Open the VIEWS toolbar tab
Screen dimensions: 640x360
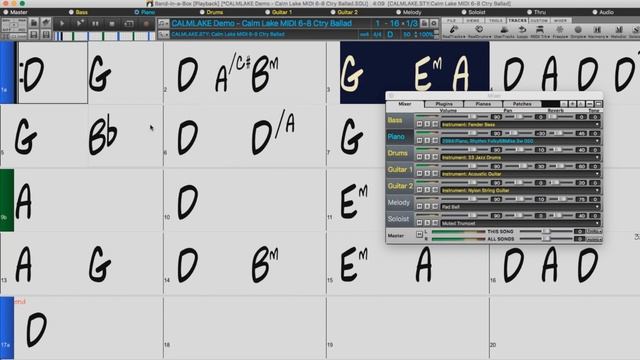(x=473, y=20)
